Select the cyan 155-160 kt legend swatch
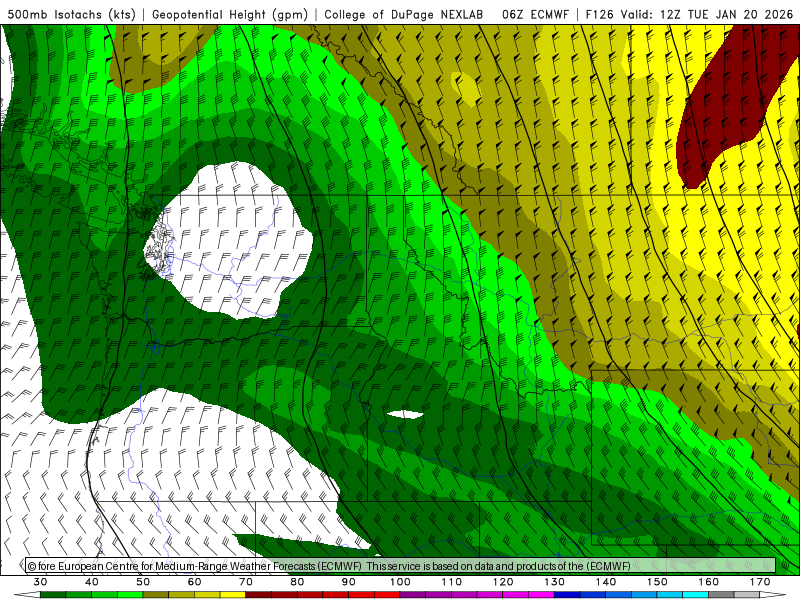The image size is (800, 600). click(x=696, y=595)
